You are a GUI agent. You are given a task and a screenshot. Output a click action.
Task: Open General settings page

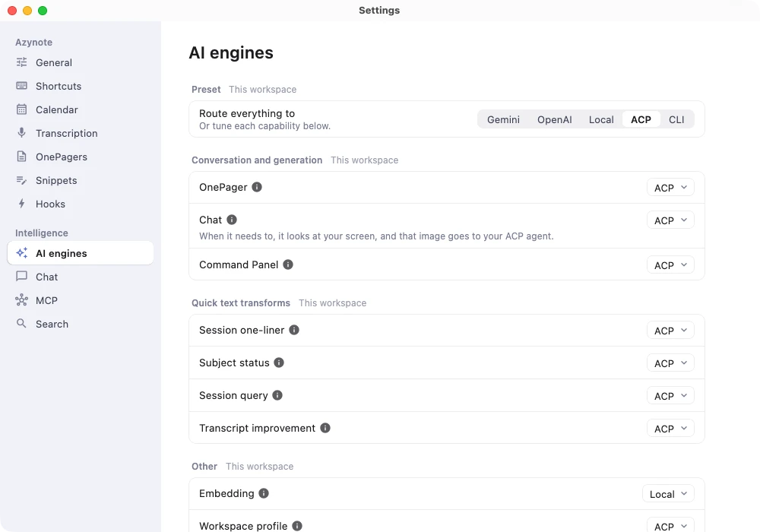pyautogui.click(x=81, y=62)
